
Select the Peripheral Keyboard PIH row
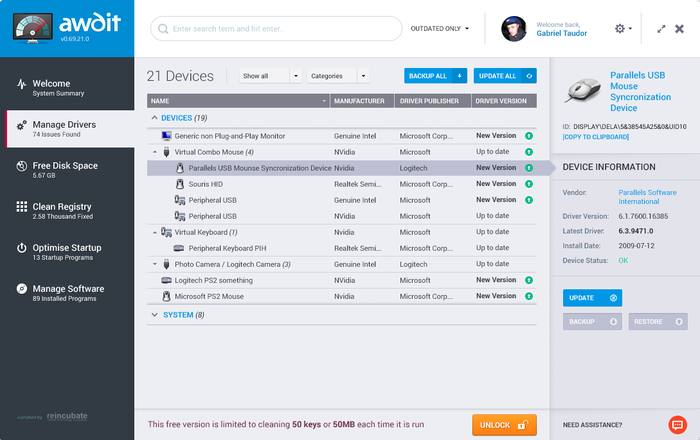[342, 248]
